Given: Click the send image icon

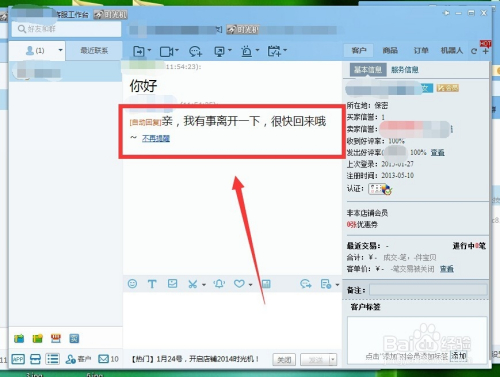Looking at the screenshot, I should pyautogui.click(x=172, y=284).
